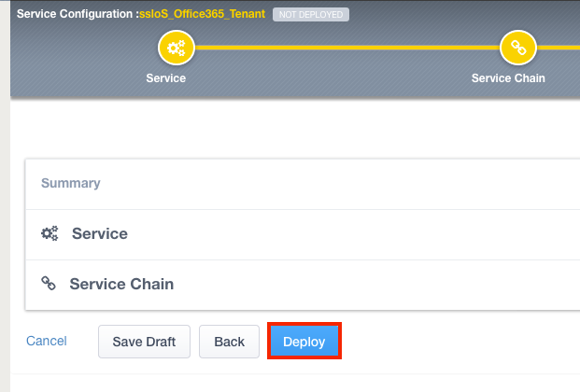Select the Summary panel header
580x392 pixels.
(x=71, y=184)
